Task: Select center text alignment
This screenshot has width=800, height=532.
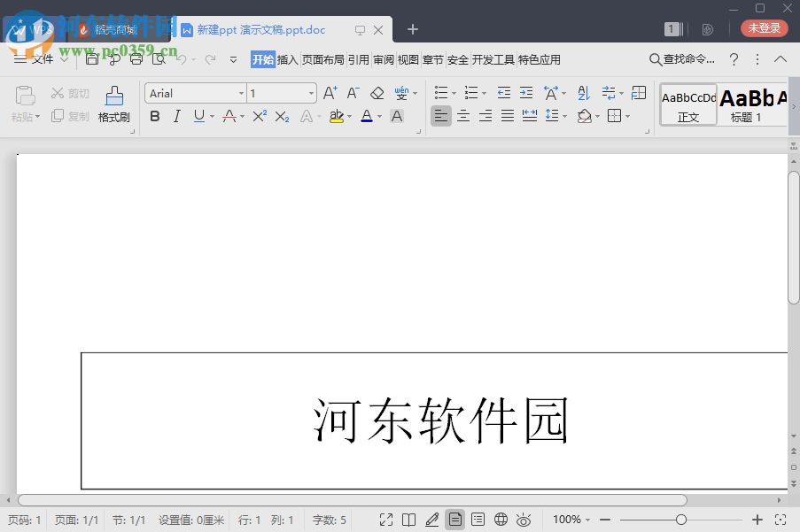Action: pyautogui.click(x=463, y=116)
